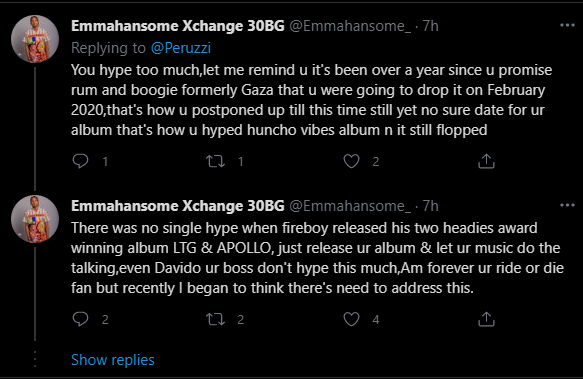Open the 7h timestamp on first tweet
Image resolution: width=583 pixels, height=379 pixels.
431,26
